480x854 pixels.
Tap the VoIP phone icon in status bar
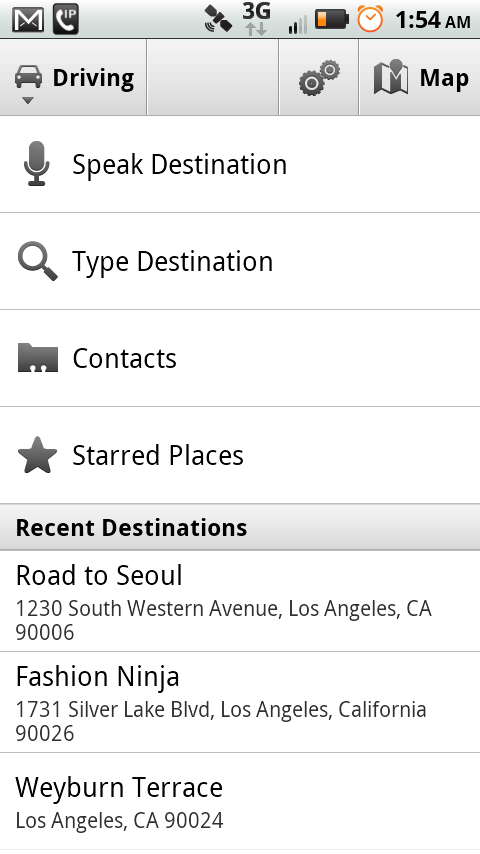pos(66,19)
